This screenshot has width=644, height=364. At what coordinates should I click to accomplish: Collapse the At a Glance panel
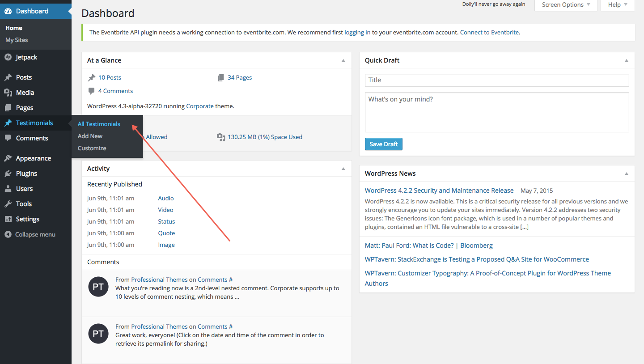[x=343, y=60]
